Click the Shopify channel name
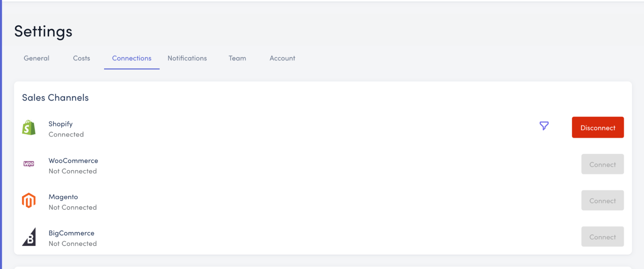644x269 pixels. (x=61, y=124)
